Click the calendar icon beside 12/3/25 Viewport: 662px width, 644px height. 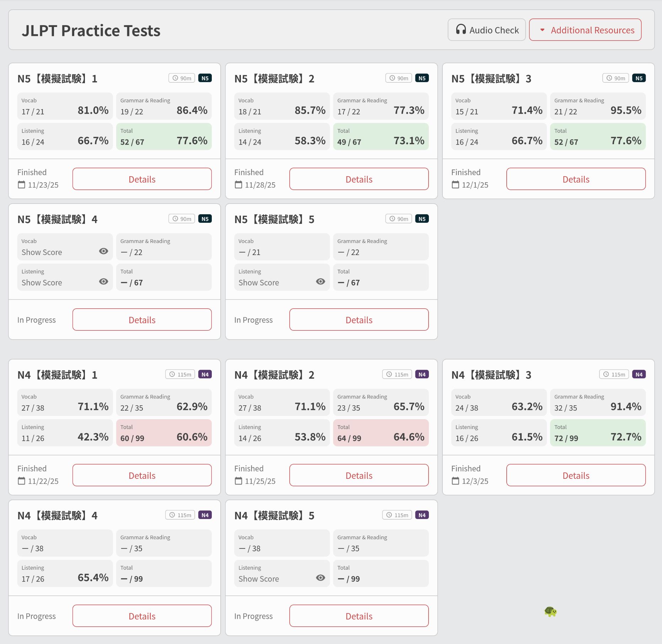coord(455,481)
